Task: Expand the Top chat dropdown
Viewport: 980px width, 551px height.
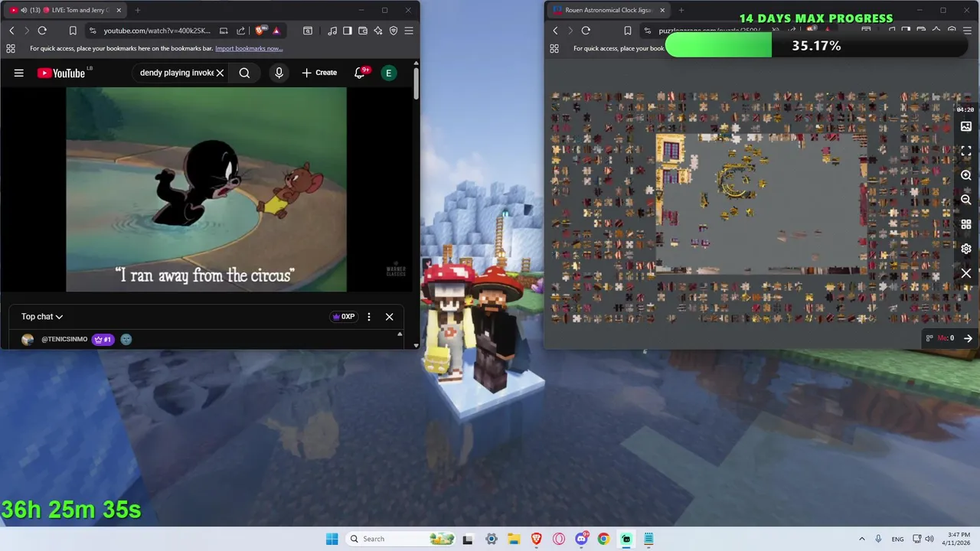Action: pos(42,317)
